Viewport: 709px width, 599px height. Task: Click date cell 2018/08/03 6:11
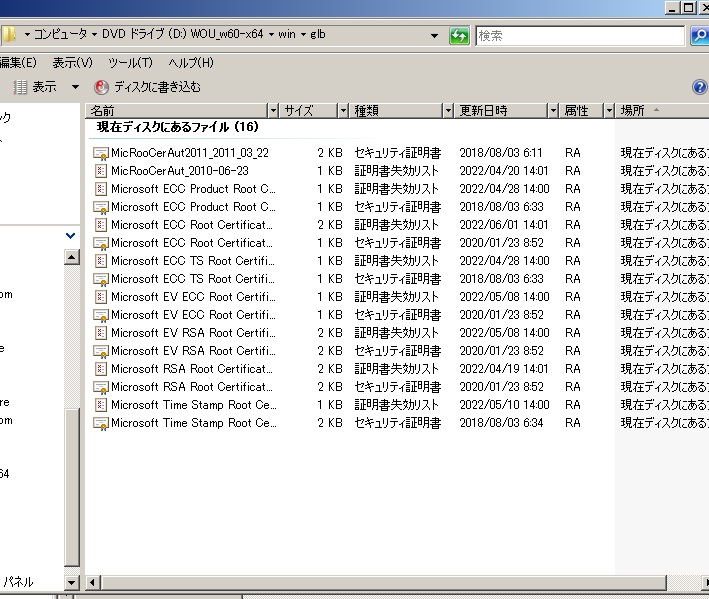tap(501, 153)
